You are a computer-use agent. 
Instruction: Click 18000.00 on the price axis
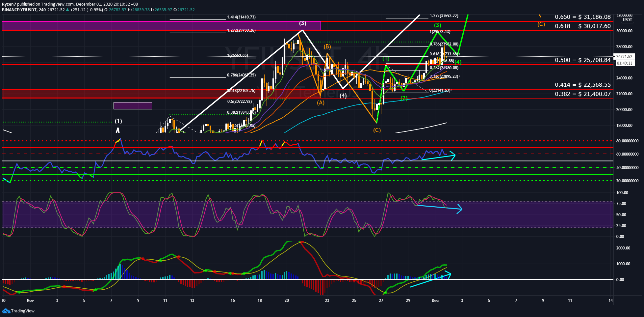pyautogui.click(x=624, y=126)
